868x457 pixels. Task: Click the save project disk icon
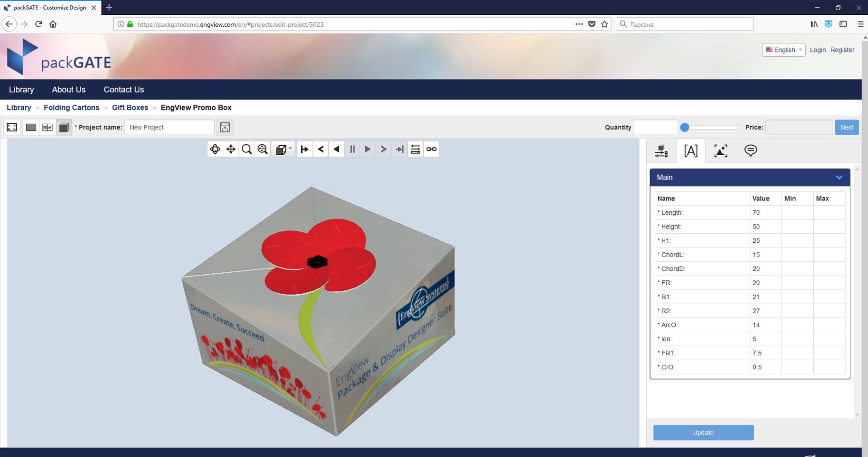pyautogui.click(x=225, y=127)
